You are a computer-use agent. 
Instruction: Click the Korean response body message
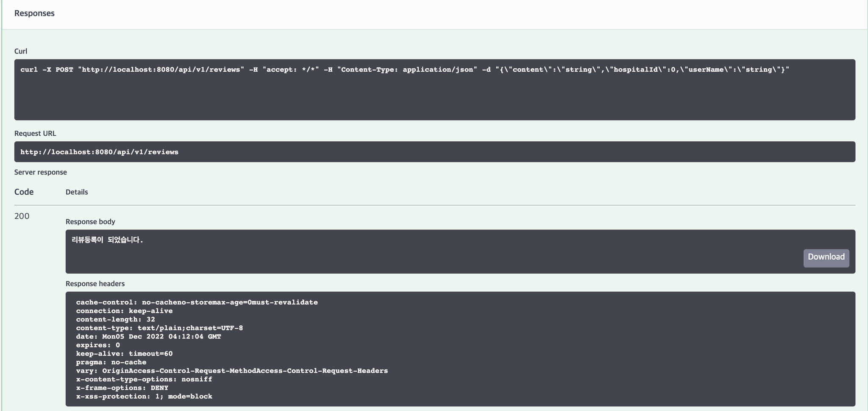pyautogui.click(x=107, y=240)
